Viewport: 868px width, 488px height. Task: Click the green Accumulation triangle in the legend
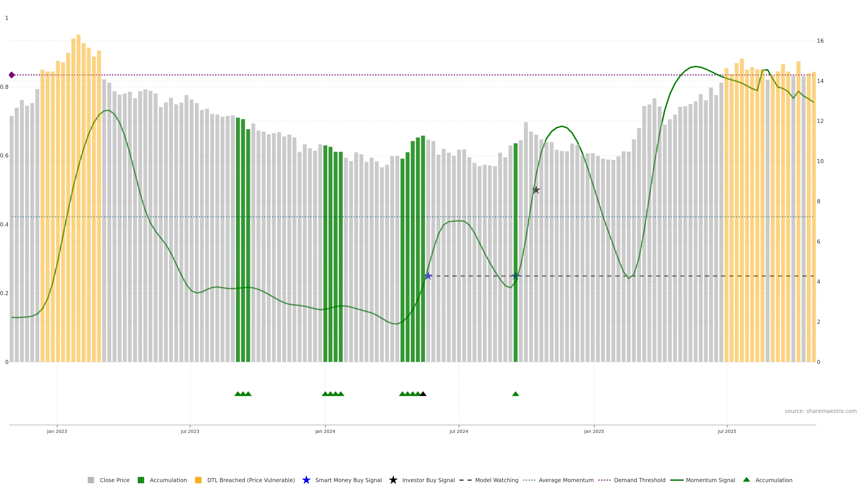(746, 480)
